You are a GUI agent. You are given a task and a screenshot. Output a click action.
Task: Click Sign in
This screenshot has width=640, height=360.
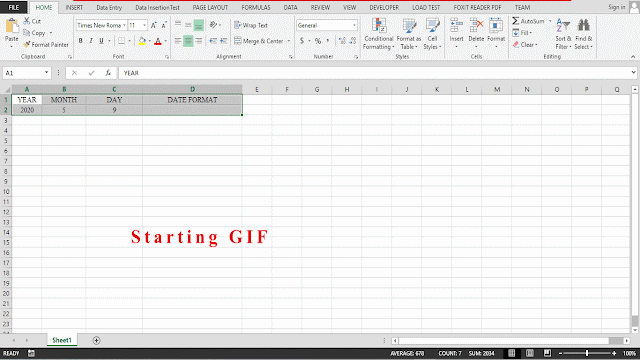(616, 7)
